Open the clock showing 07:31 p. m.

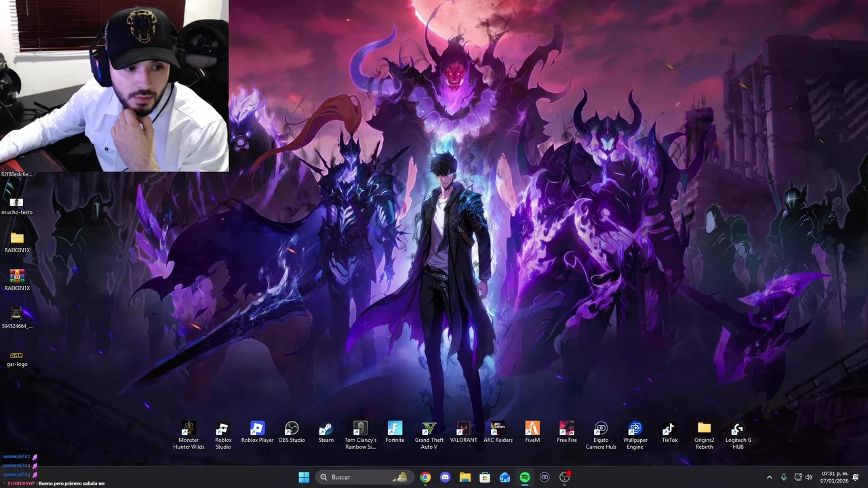(835, 477)
